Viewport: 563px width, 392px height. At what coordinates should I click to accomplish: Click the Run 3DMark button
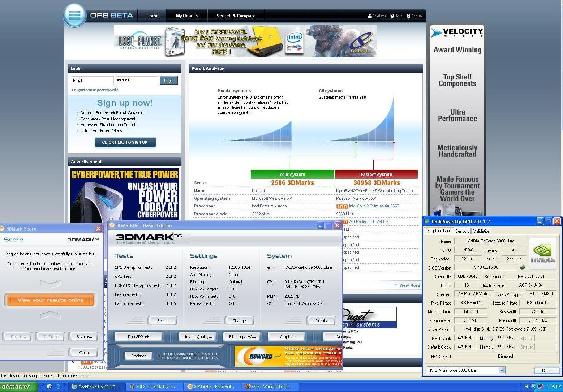(x=138, y=337)
